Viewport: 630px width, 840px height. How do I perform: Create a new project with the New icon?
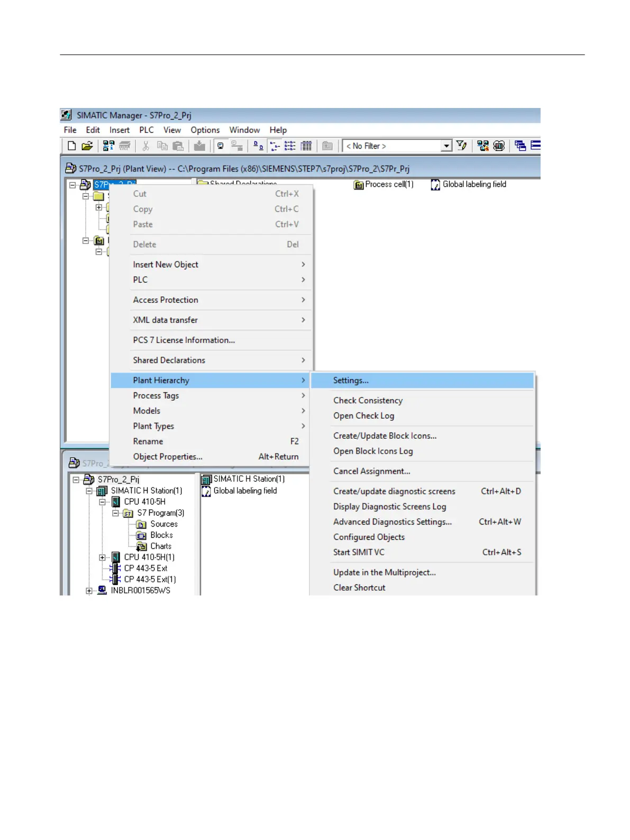72,146
